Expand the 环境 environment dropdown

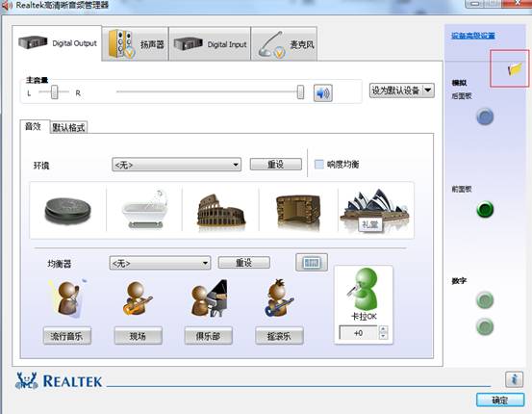click(176, 165)
